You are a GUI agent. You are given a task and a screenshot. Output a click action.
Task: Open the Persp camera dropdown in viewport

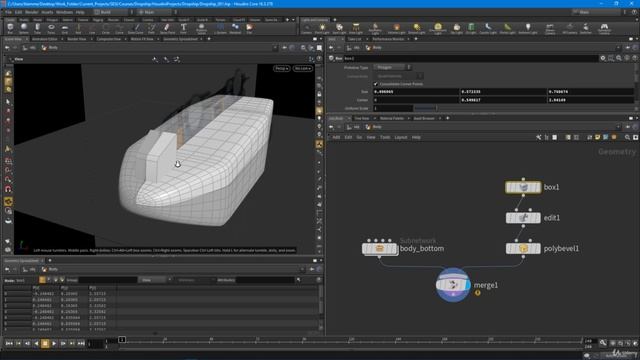282,69
